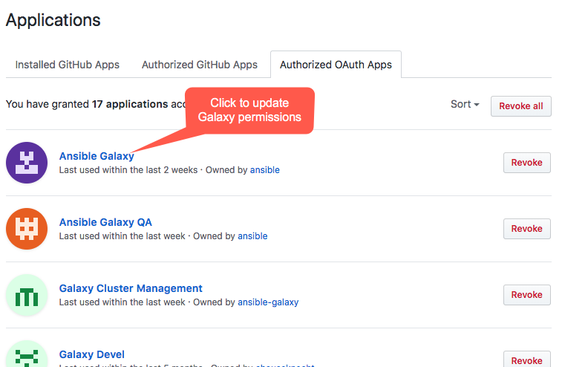Revoke access for Galaxy Cluster Management
The height and width of the screenshot is (367, 588).
[x=527, y=295]
